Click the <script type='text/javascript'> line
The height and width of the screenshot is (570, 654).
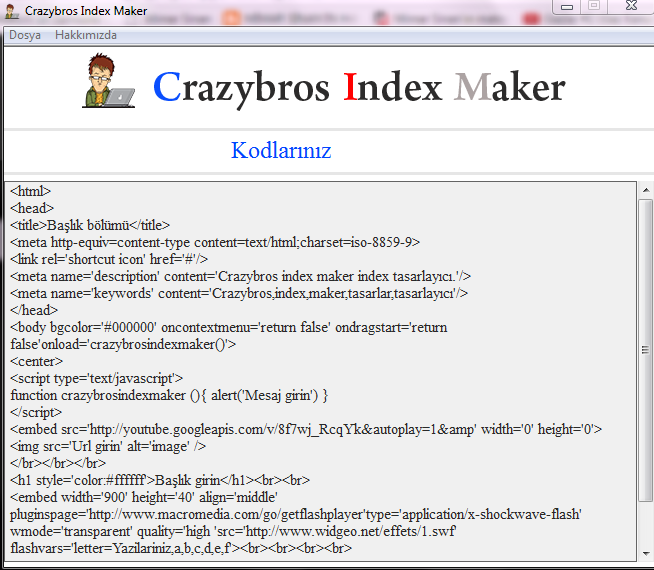(96, 378)
